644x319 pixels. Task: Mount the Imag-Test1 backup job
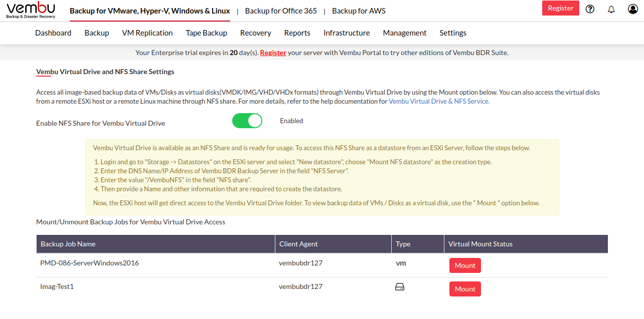(465, 289)
